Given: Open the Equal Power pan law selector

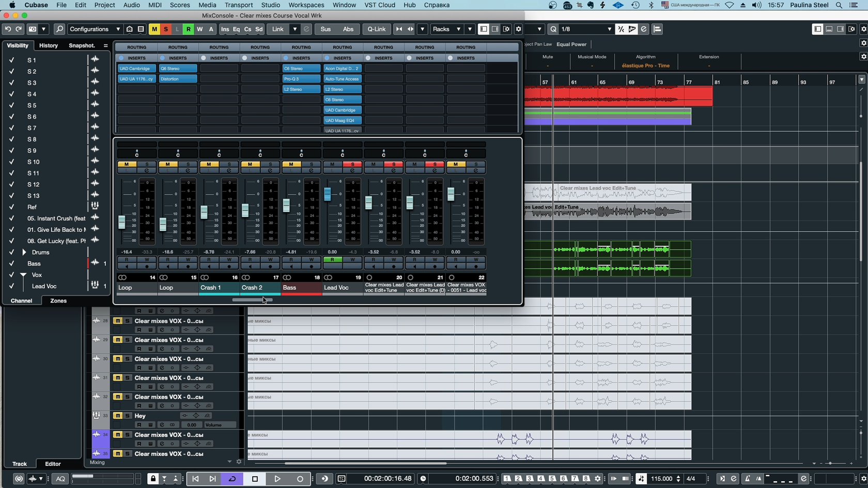Looking at the screenshot, I should point(571,44).
